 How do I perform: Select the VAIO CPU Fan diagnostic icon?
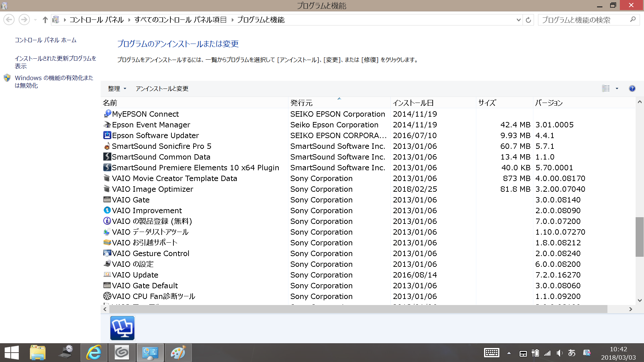(107, 296)
